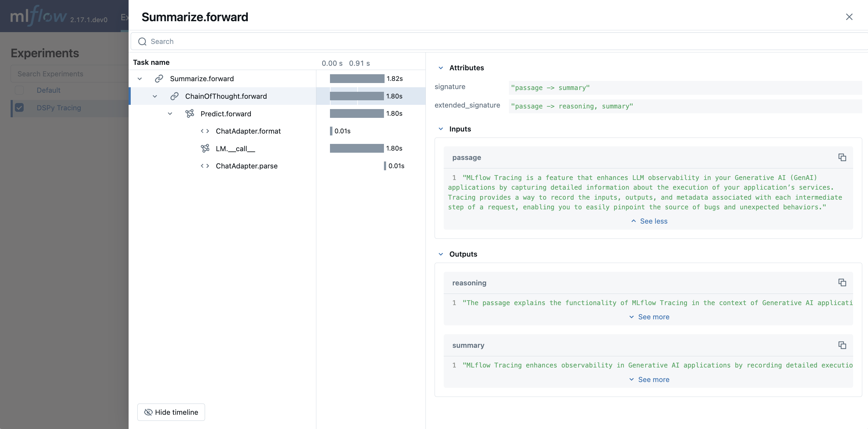Click the code brackets icon beside ChatAdapter.parse

(205, 166)
